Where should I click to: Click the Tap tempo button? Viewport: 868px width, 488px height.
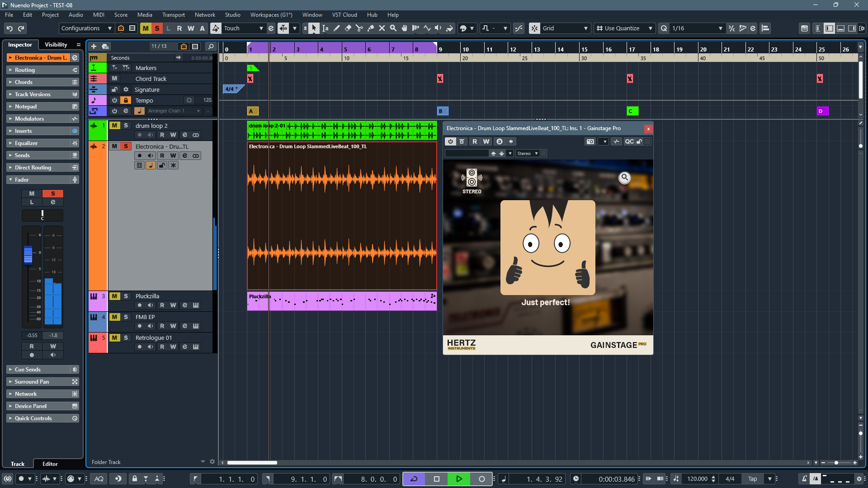click(753, 479)
